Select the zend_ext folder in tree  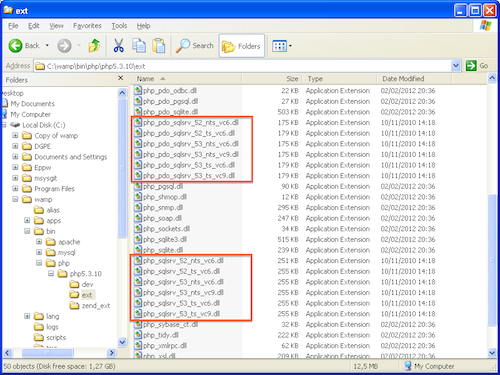pos(96,306)
